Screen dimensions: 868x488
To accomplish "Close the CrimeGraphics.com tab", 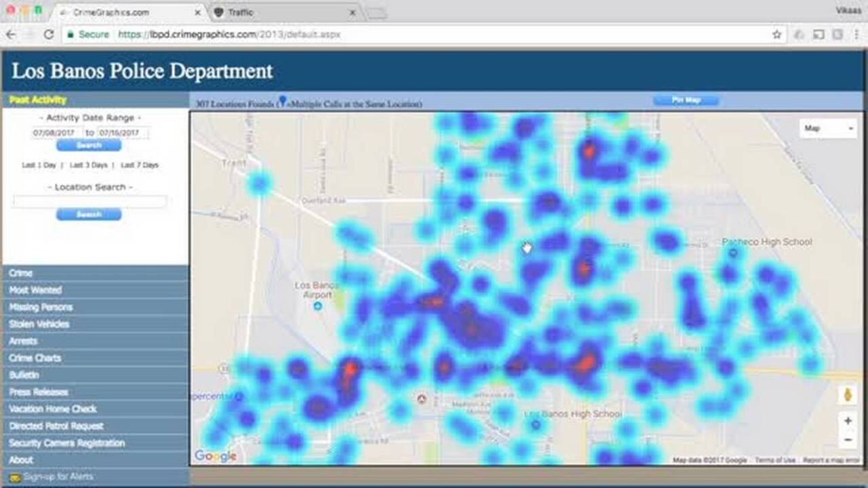I will (198, 12).
